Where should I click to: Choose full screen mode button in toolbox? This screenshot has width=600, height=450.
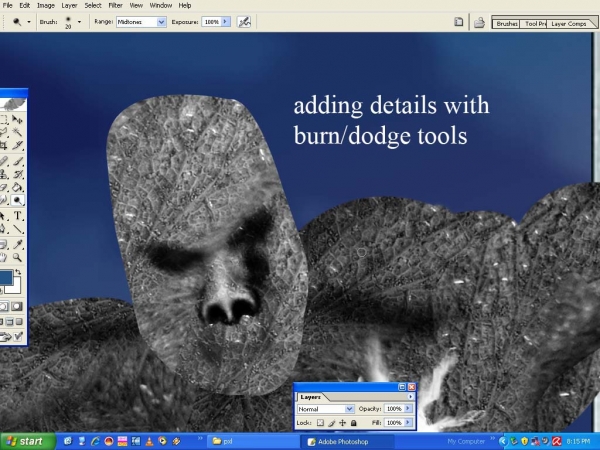coord(18,322)
